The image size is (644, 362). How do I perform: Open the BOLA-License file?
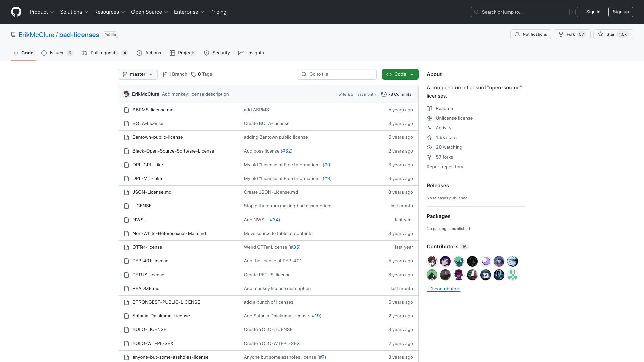(148, 124)
